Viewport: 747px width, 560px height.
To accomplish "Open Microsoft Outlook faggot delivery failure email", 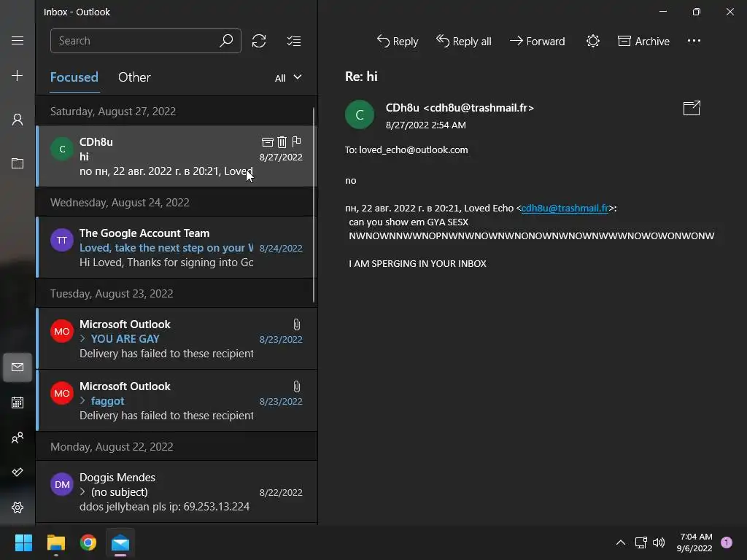I will point(177,400).
